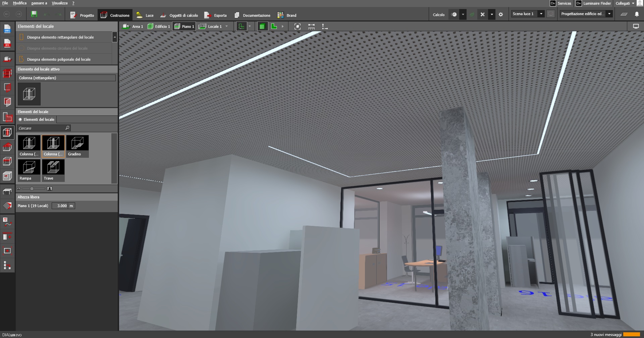644x338 pixels.
Task: Select the green 3D view icon
Action: point(262,27)
